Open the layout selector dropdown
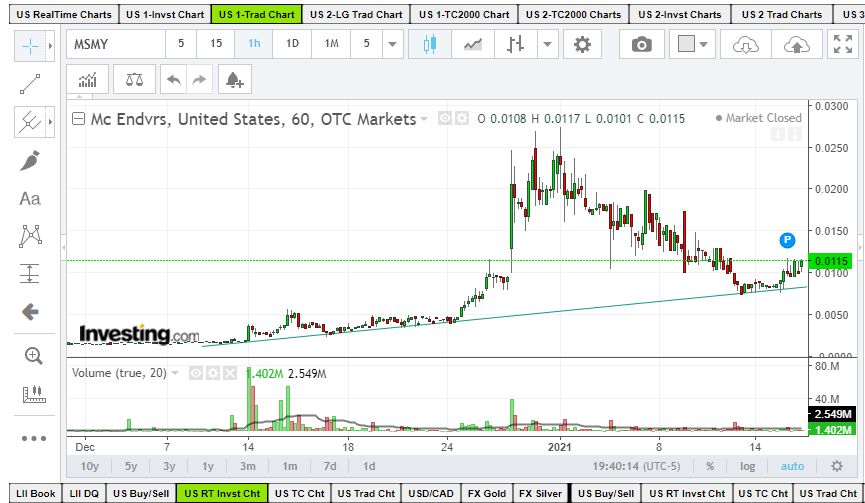Viewport: 865px width, 503px height. point(692,44)
